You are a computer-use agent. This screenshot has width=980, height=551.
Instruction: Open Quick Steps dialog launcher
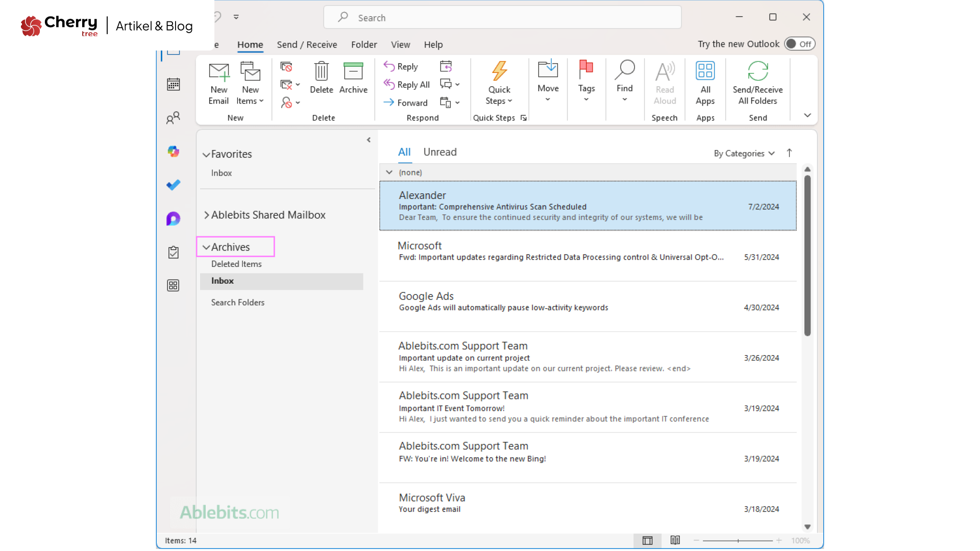[x=523, y=118]
